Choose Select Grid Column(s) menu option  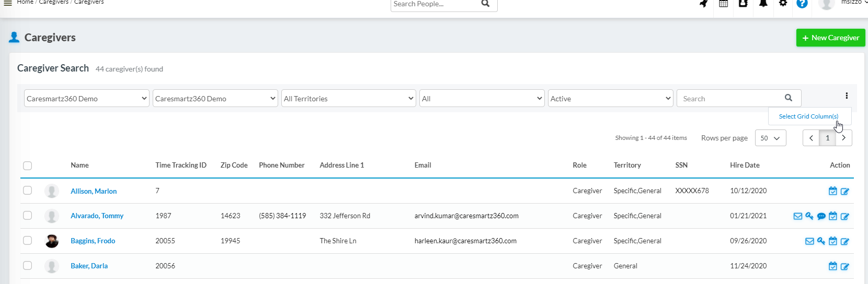click(808, 116)
